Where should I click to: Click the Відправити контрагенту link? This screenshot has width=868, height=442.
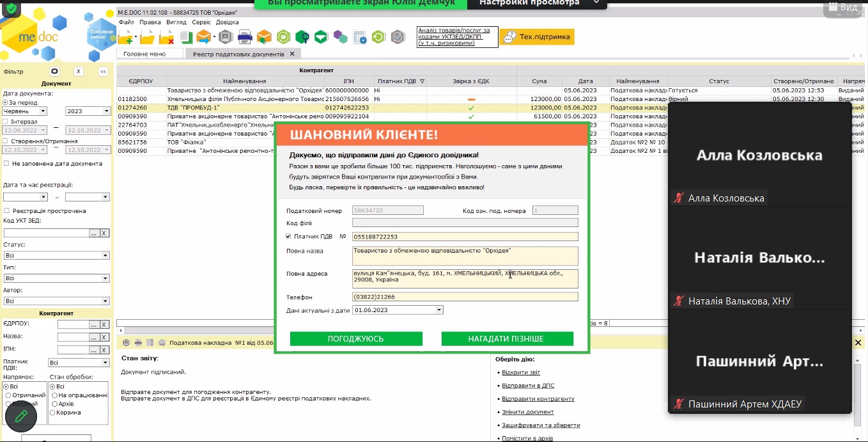coord(538,399)
